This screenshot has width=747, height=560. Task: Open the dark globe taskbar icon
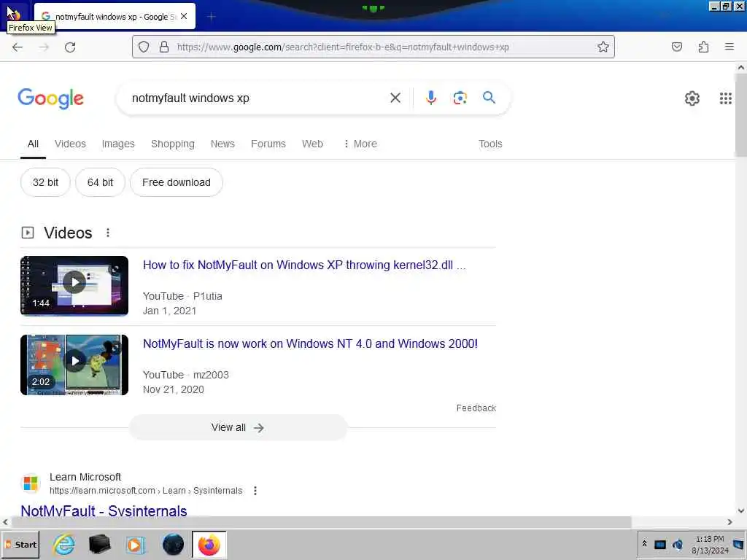[x=173, y=544]
